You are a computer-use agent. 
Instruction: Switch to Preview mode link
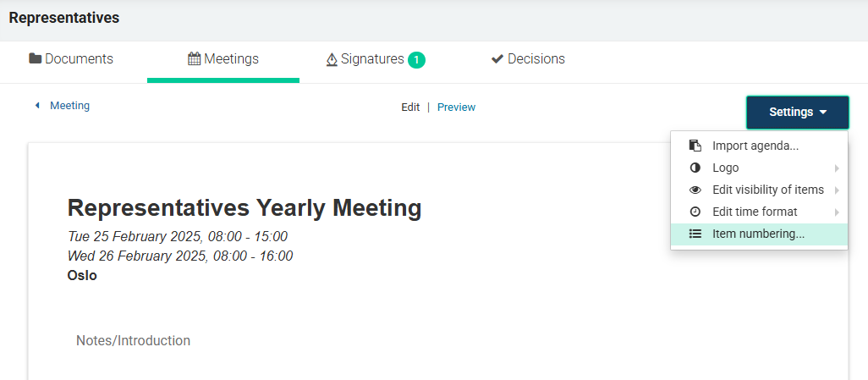click(x=456, y=107)
